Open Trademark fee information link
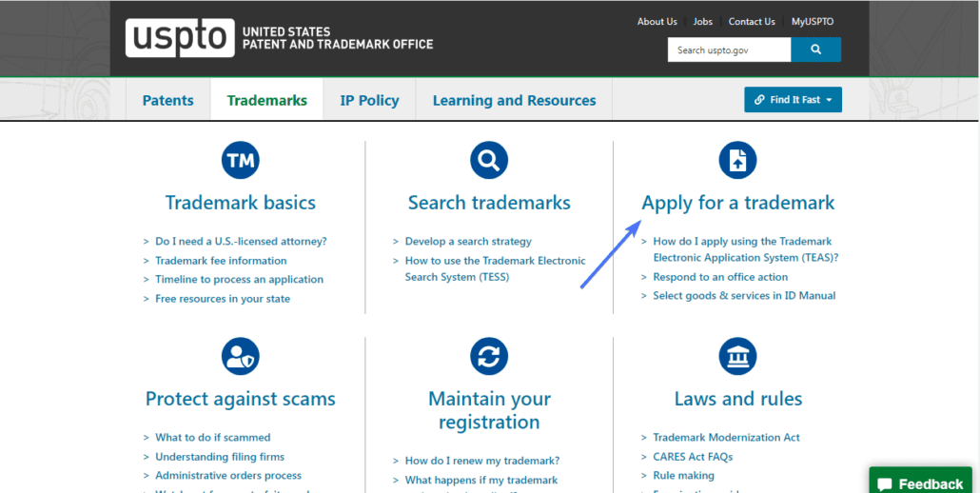Image resolution: width=980 pixels, height=493 pixels. tap(222, 261)
